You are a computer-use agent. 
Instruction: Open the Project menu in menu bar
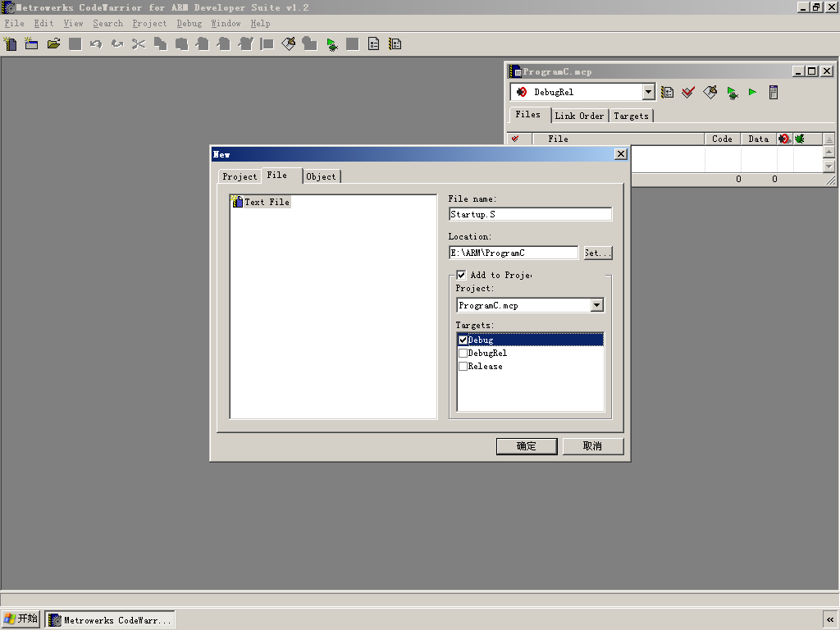149,24
